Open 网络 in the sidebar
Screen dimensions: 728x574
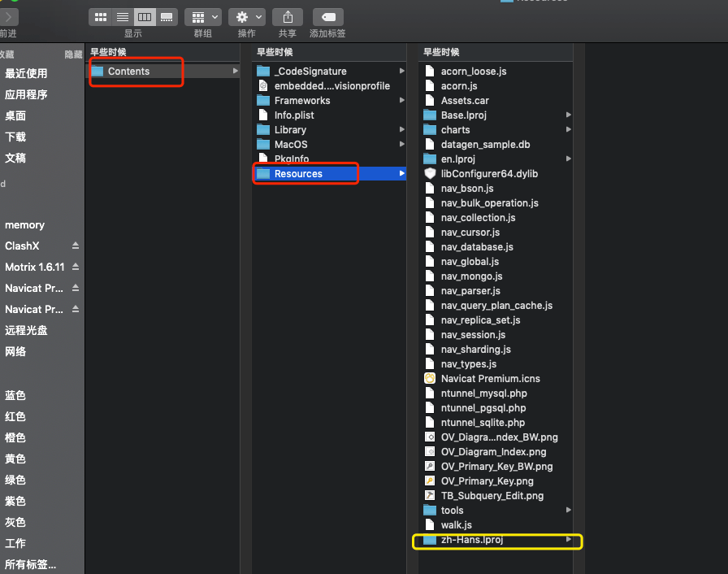(15, 351)
